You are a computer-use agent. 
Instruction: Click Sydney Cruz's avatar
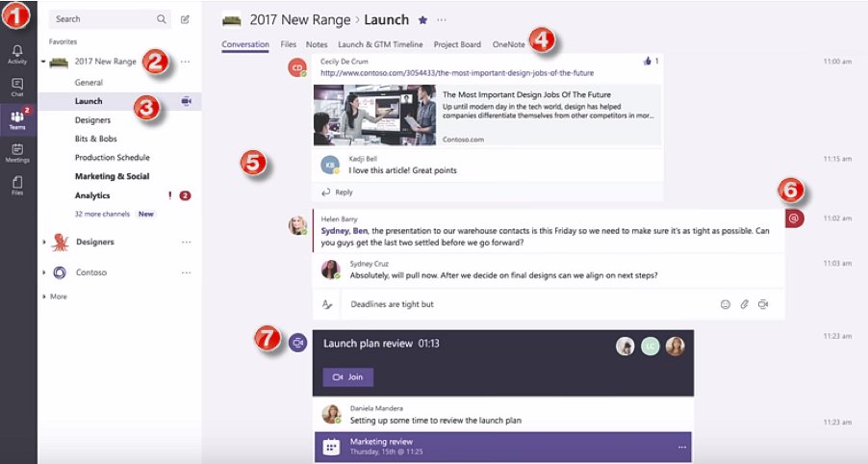coord(331,270)
